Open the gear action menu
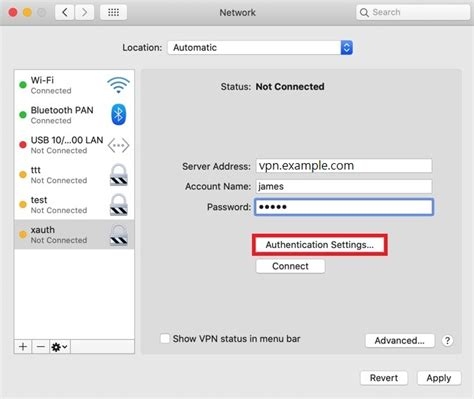474x399 pixels. (x=60, y=347)
